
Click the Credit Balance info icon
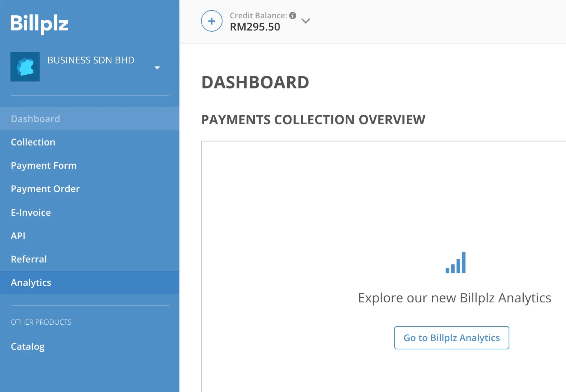click(x=293, y=15)
